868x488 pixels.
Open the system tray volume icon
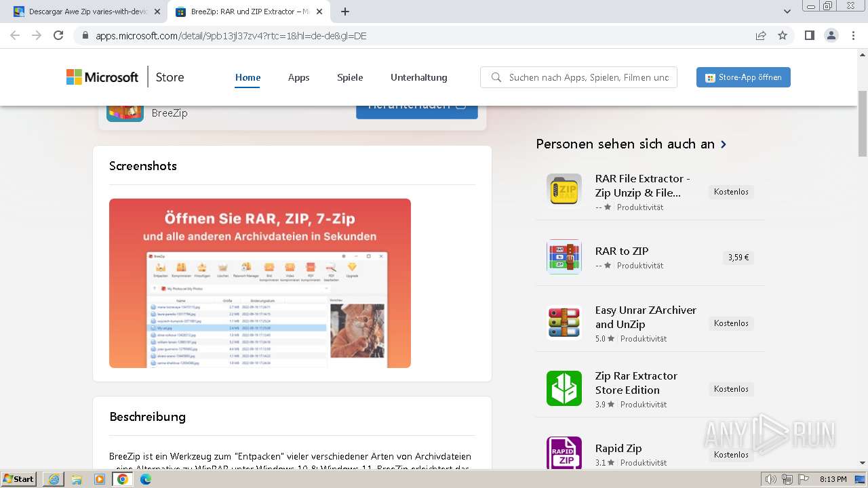click(771, 479)
